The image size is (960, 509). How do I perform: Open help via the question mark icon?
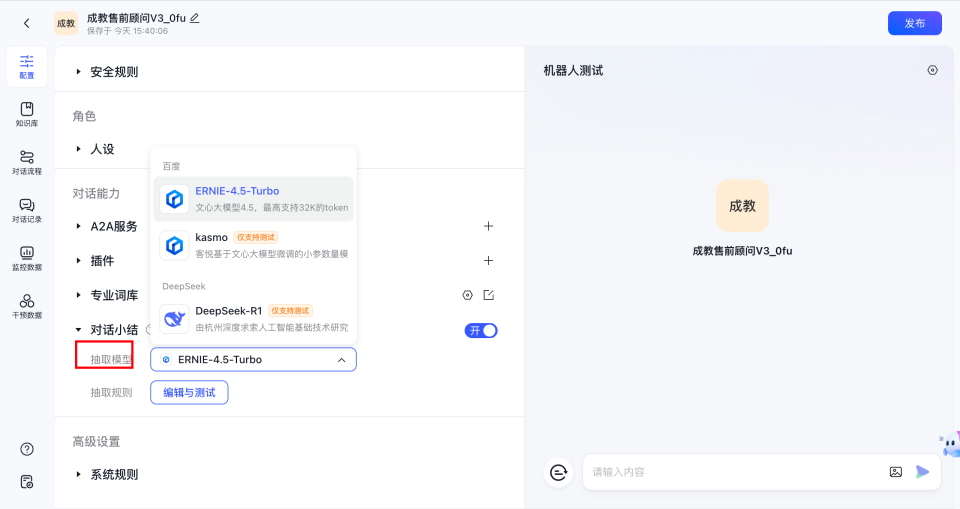point(27,449)
